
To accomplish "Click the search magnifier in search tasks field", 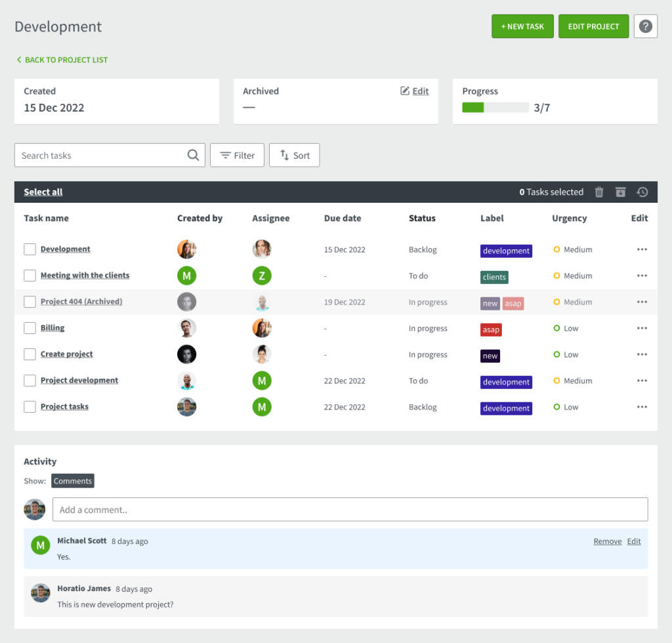I will pyautogui.click(x=192, y=155).
